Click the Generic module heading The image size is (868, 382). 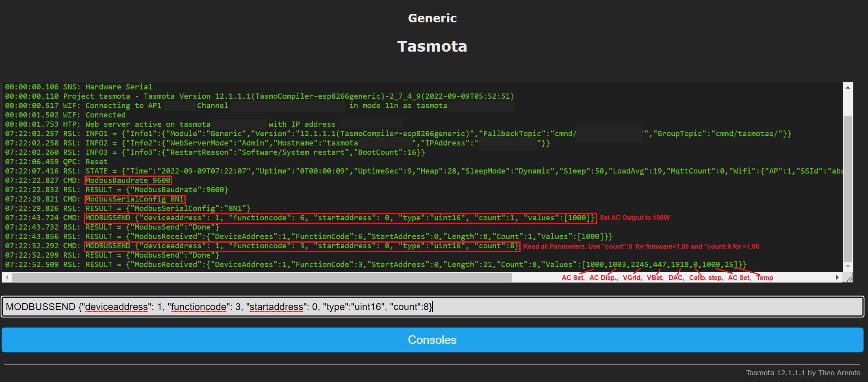(x=432, y=18)
